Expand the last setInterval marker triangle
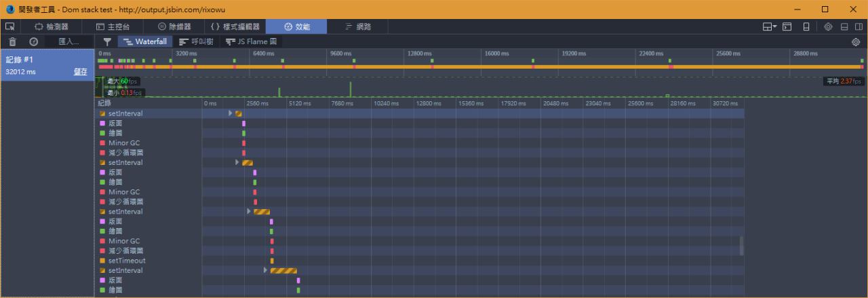The width and height of the screenshot is (868, 298). (266, 270)
